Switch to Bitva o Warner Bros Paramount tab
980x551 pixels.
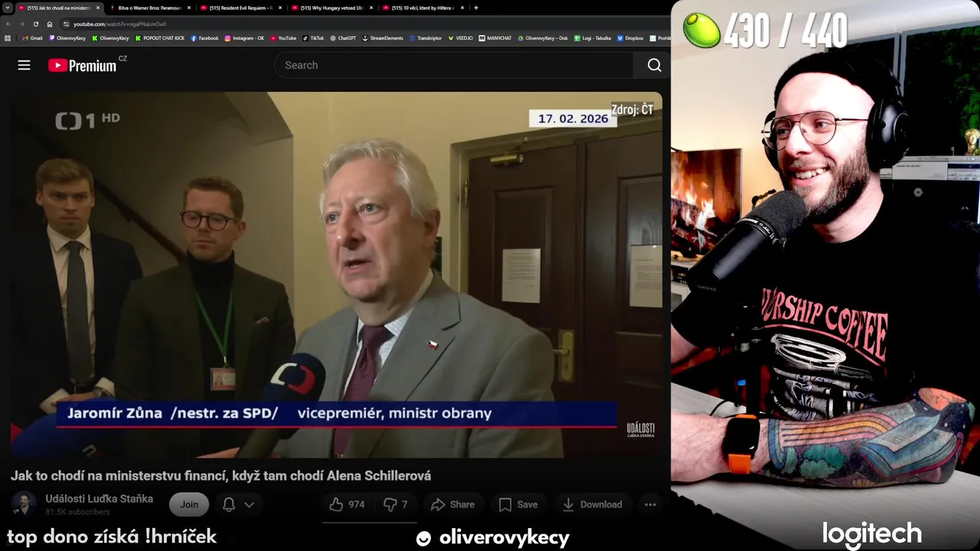(x=149, y=8)
